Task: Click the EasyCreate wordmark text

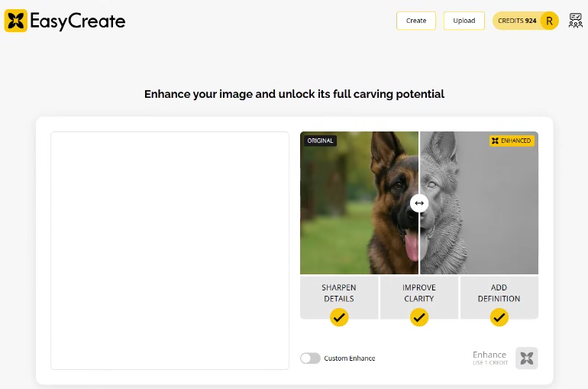Action: click(x=77, y=21)
